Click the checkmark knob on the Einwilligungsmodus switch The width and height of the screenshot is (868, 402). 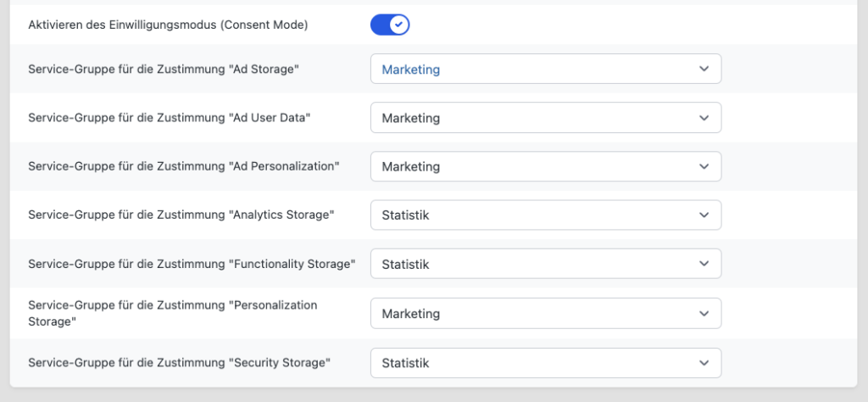pyautogui.click(x=398, y=25)
